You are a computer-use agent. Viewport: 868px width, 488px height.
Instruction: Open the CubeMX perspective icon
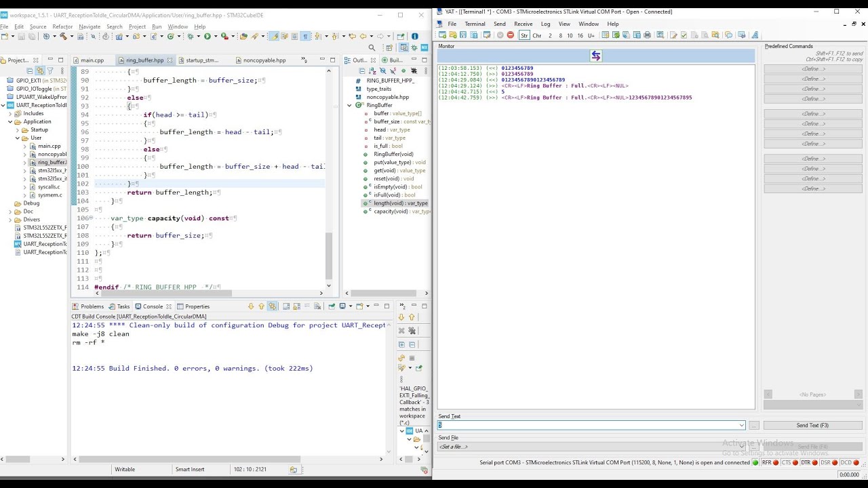click(x=425, y=48)
